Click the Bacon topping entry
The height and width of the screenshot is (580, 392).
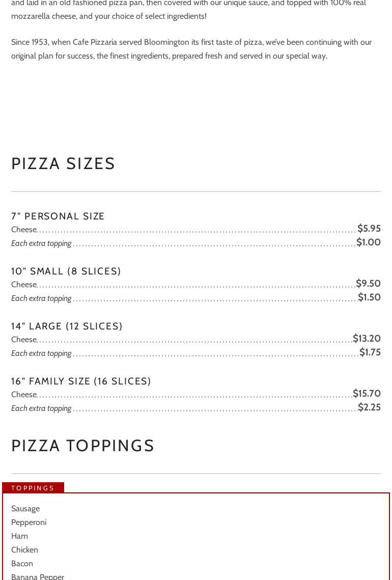(x=22, y=564)
